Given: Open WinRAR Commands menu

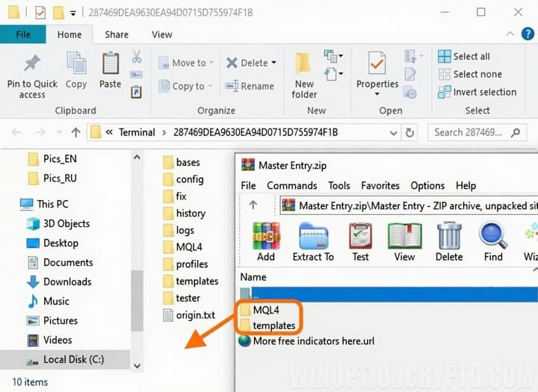Looking at the screenshot, I should [292, 185].
